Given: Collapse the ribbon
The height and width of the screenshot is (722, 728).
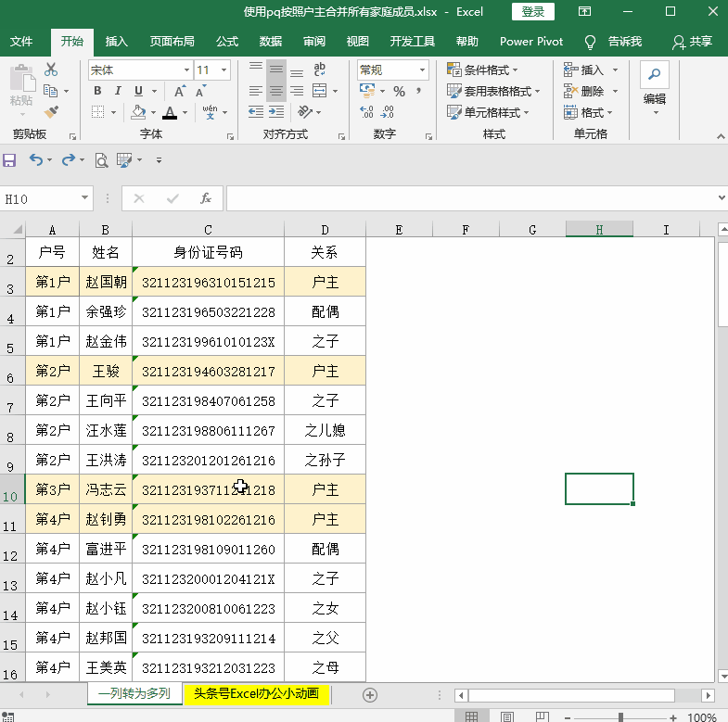Looking at the screenshot, I should (721, 136).
